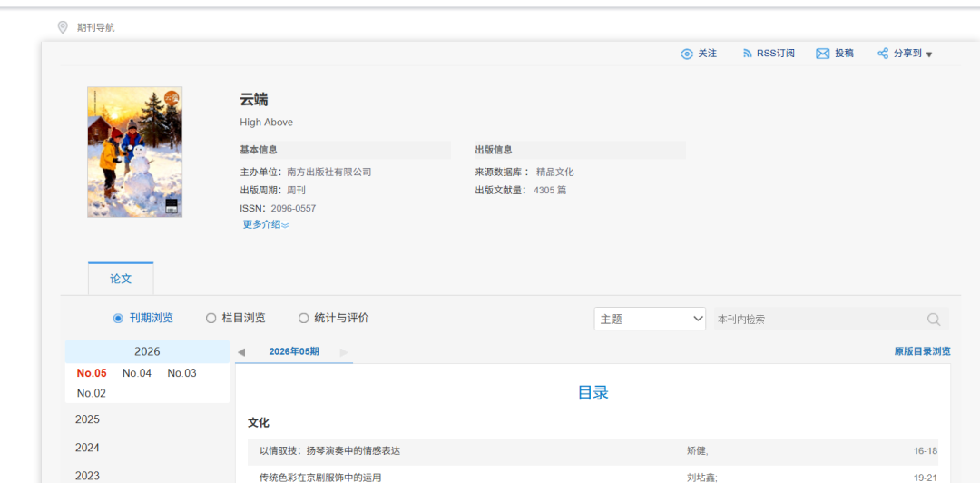Click the 云端 journal cover thumbnail
Viewport: 980px width, 483px height.
click(x=135, y=152)
